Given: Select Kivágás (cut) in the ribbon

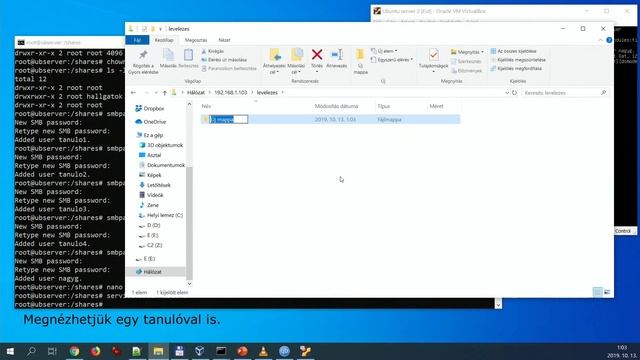Looking at the screenshot, I should (x=213, y=51).
